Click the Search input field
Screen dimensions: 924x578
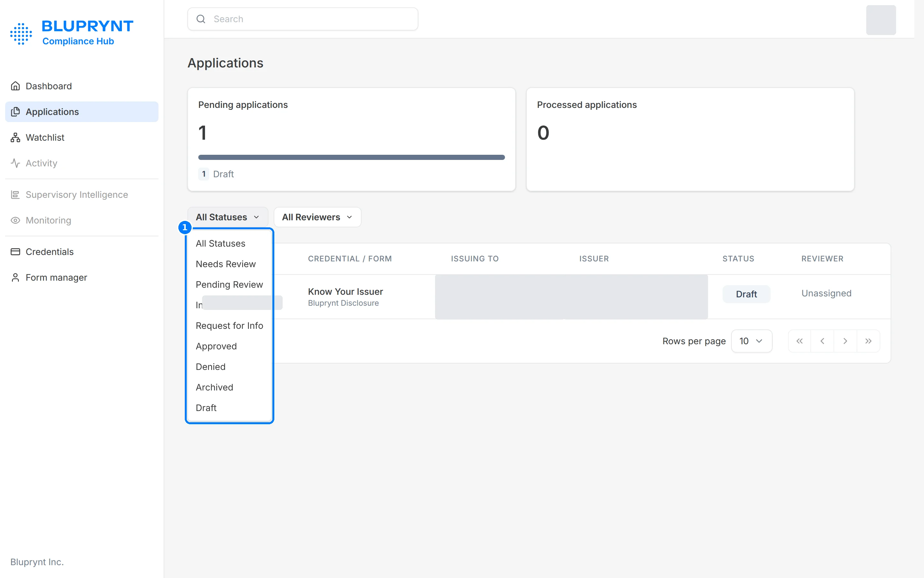click(303, 19)
